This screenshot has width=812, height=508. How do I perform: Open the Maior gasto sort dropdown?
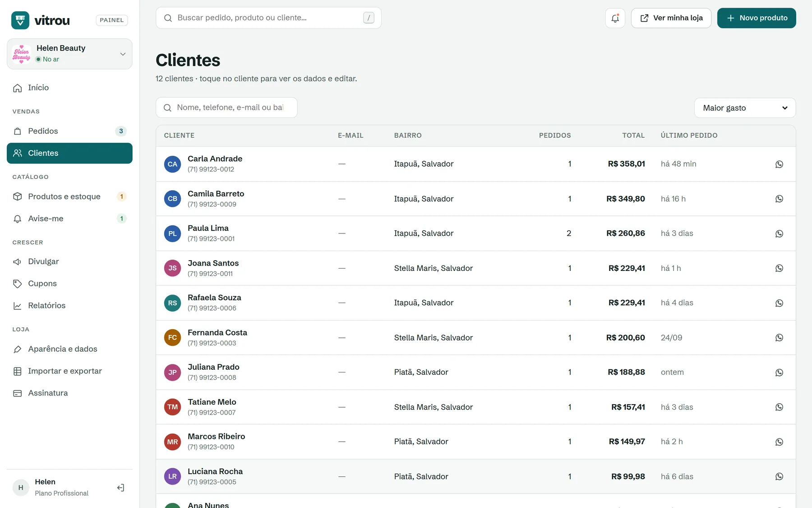click(745, 108)
